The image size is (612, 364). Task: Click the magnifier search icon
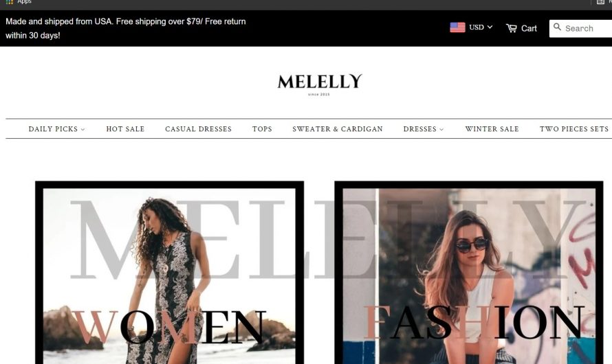557,27
